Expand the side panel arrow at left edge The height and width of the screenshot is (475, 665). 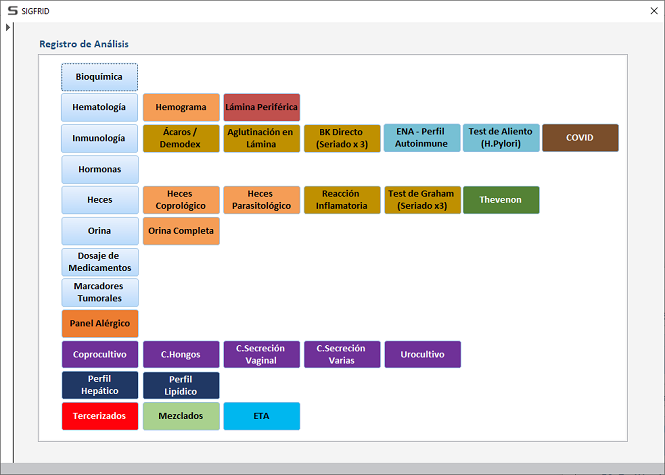click(x=8, y=27)
